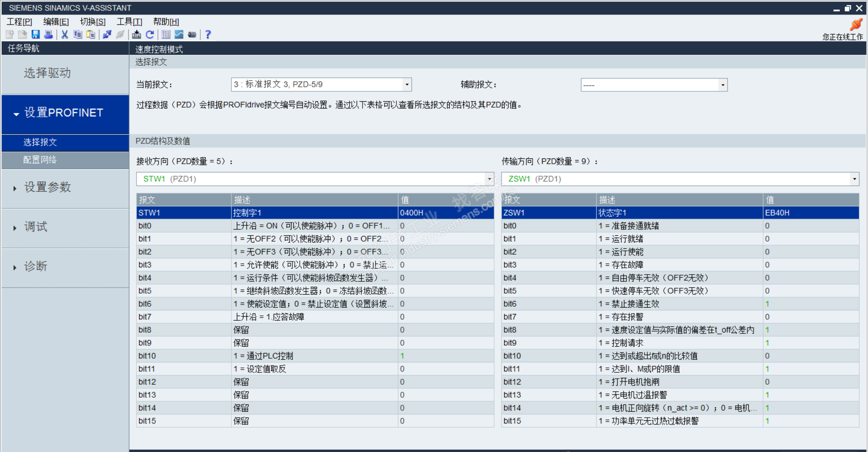Open the 帮助[H] menu
The height and width of the screenshot is (452, 868).
click(x=166, y=22)
